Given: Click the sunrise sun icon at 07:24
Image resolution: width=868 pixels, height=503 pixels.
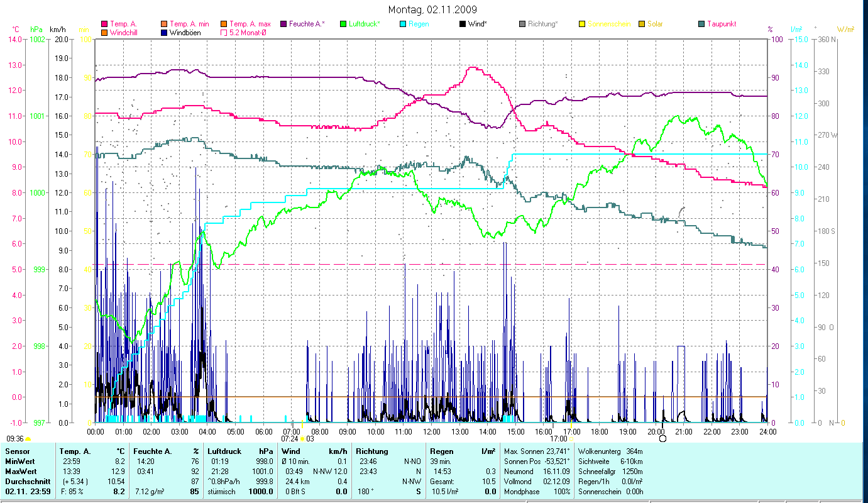Looking at the screenshot, I should (x=302, y=439).
